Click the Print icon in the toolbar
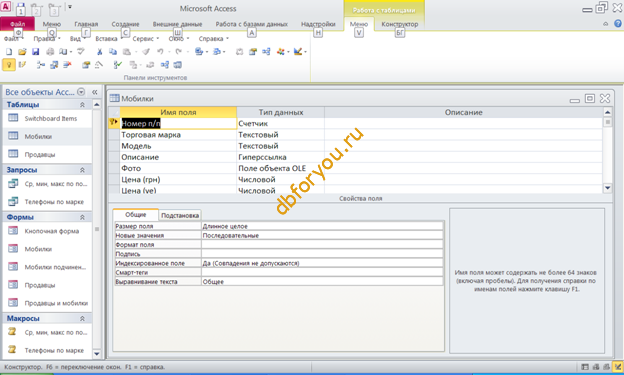 click(x=50, y=52)
